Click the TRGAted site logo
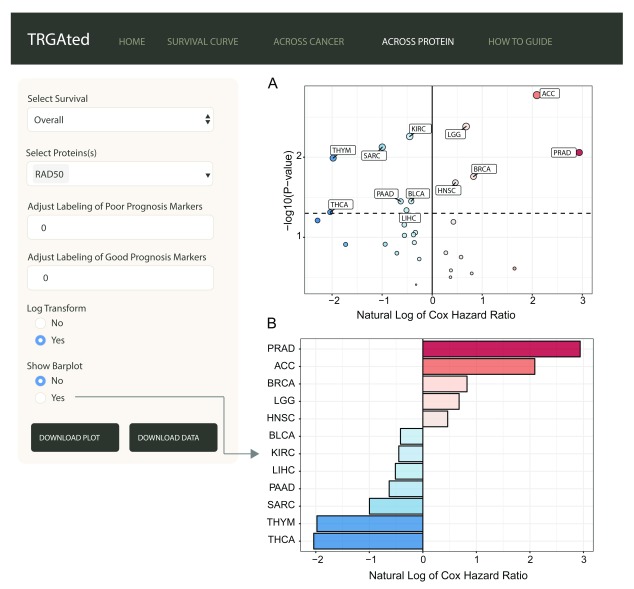 coord(59,40)
